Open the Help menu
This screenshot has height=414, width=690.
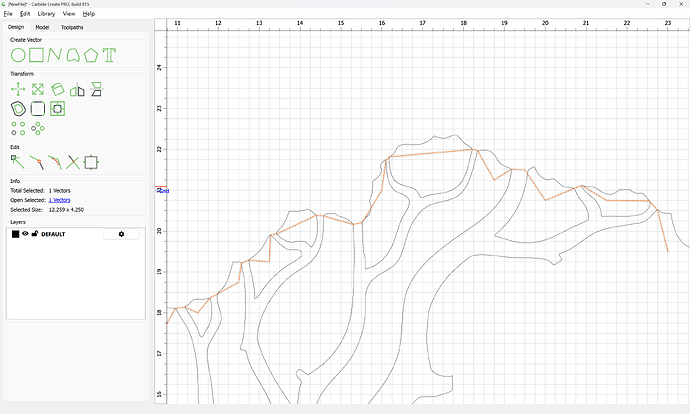[x=89, y=14]
